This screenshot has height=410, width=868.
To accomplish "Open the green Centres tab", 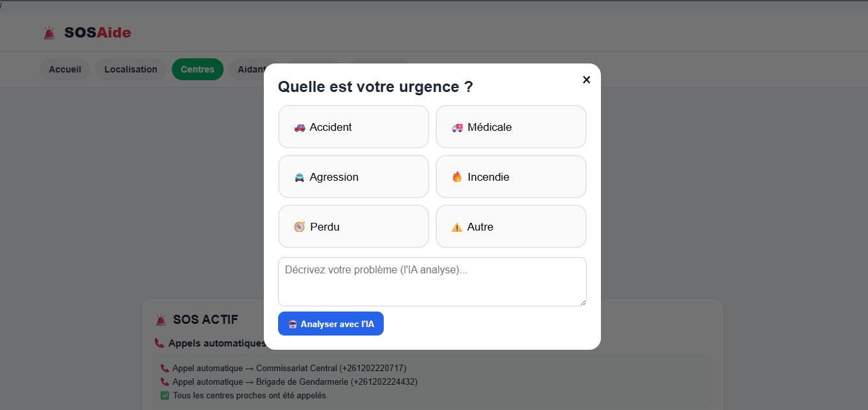I will (x=198, y=69).
